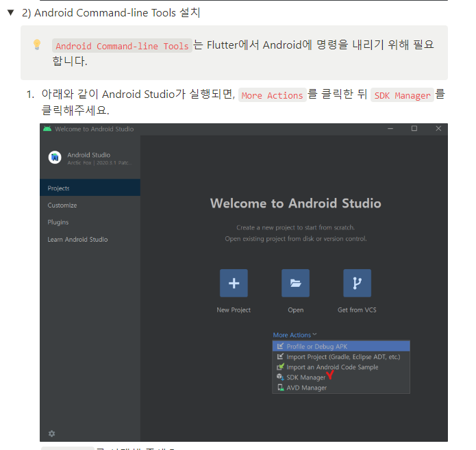This screenshot has width=476, height=450.
Task: Choose Import an Android Code Sample
Action: [x=341, y=367]
